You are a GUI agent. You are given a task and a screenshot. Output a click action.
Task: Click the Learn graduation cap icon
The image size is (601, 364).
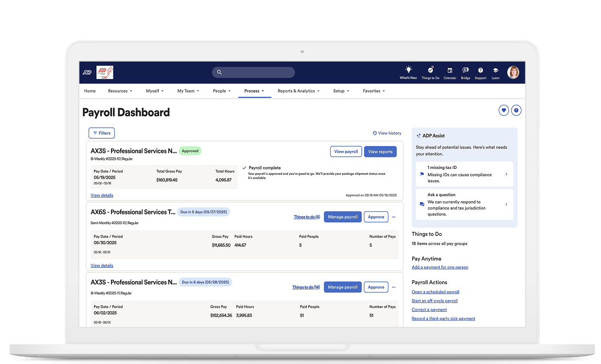(x=495, y=70)
